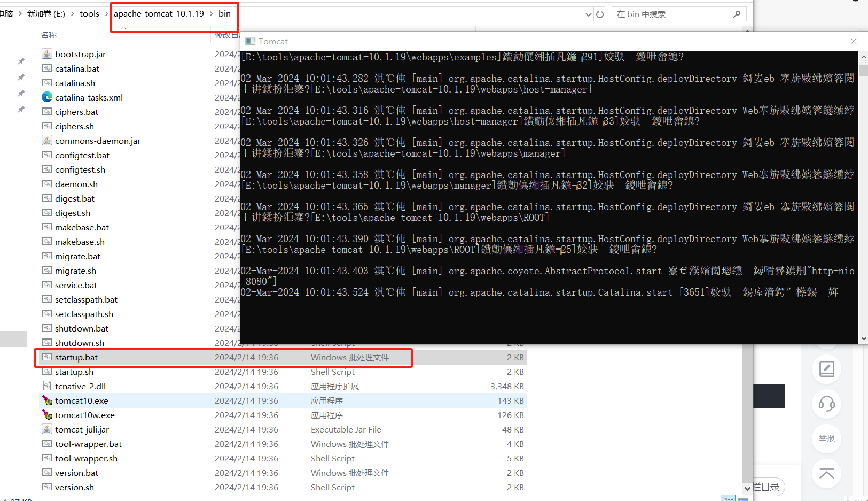This screenshot has height=501, width=868.
Task: Click the 栏目录 button at bottom right
Action: click(767, 487)
